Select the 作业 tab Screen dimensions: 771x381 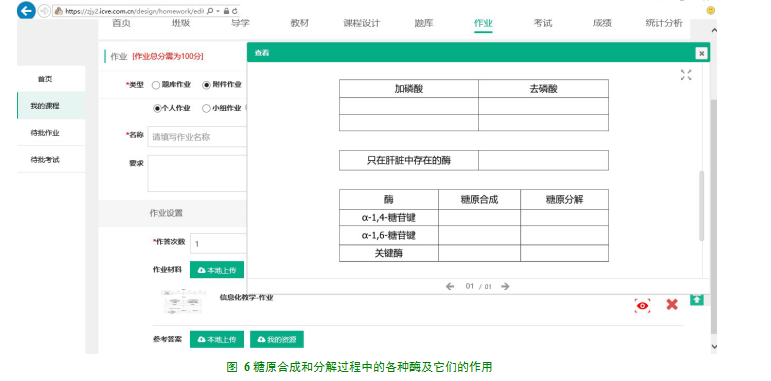click(x=483, y=23)
